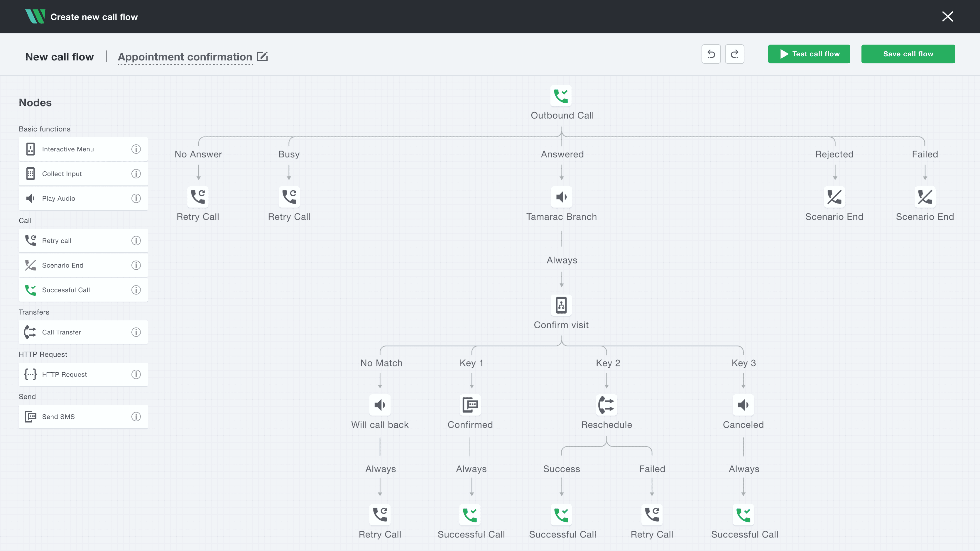
Task: View info for Retry call node
Action: (x=136, y=241)
